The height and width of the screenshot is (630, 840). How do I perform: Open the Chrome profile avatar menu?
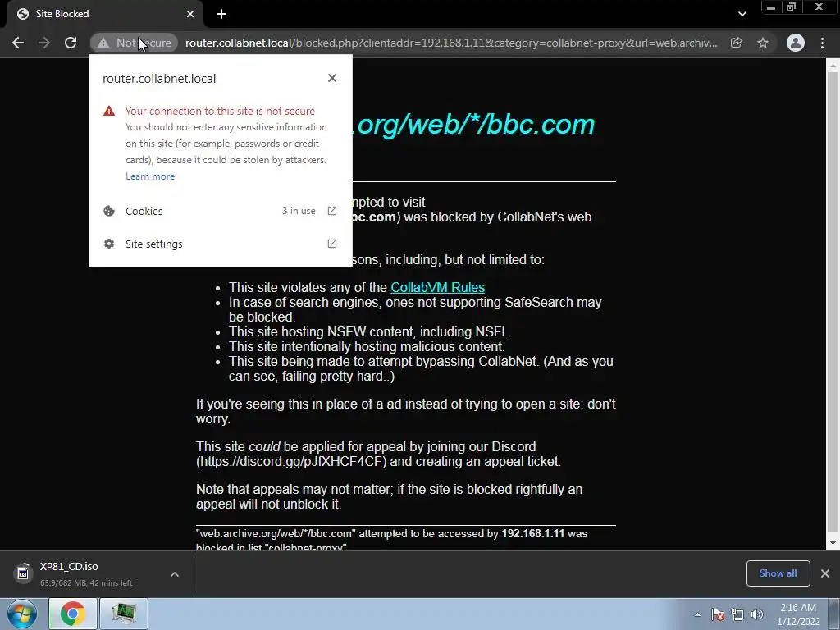[x=796, y=43]
